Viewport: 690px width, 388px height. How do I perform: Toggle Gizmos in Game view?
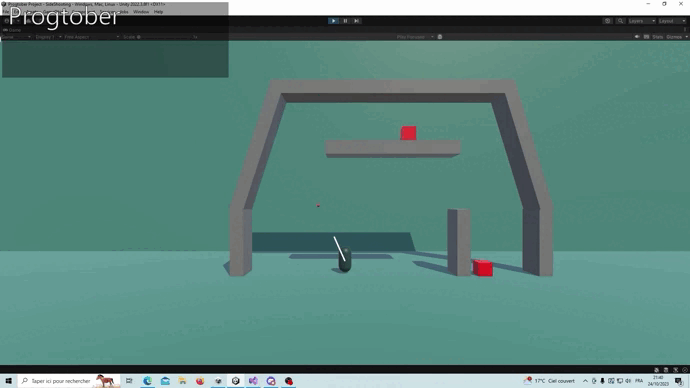(674, 37)
